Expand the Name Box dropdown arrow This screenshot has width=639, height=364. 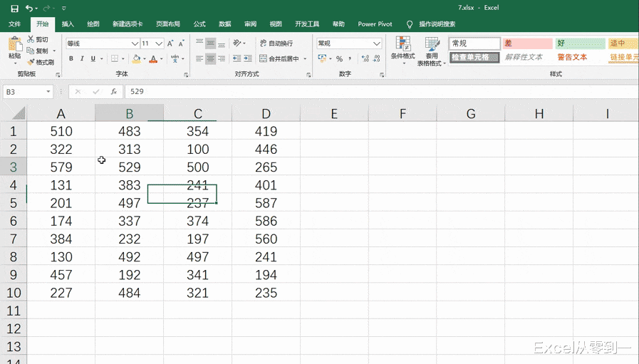pyautogui.click(x=48, y=92)
